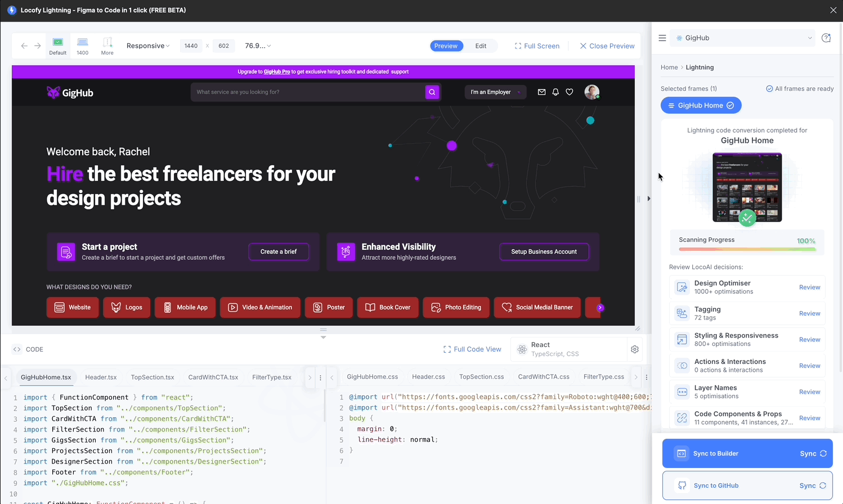Review Tagging decisions
843x504 pixels.
click(809, 313)
